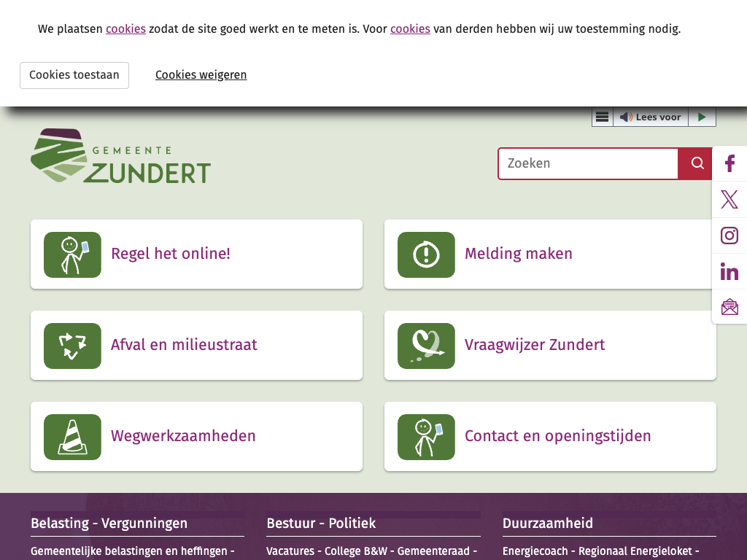Screen dimensions: 747x560
Task: Open the first cookies link in banner
Action: click(125, 29)
